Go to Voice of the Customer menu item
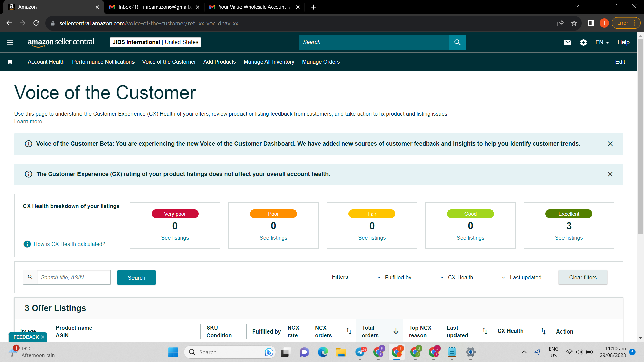Screen dimensions: 644x362 [x=169, y=62]
